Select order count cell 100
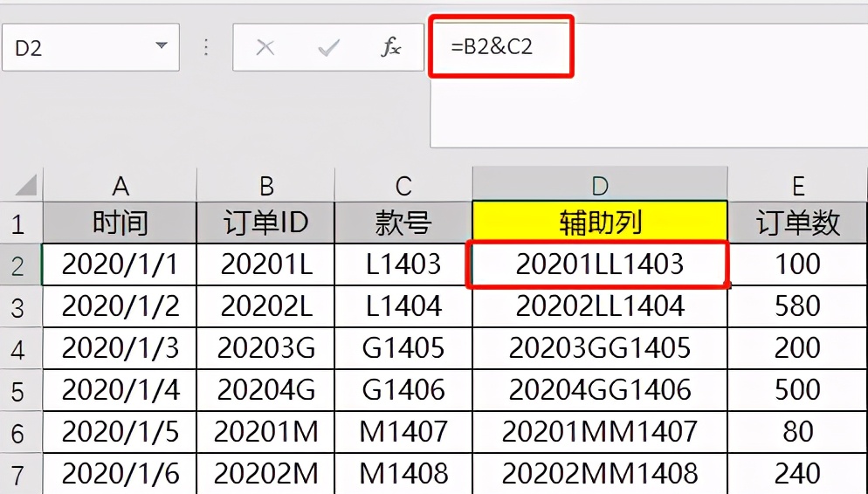 [797, 265]
